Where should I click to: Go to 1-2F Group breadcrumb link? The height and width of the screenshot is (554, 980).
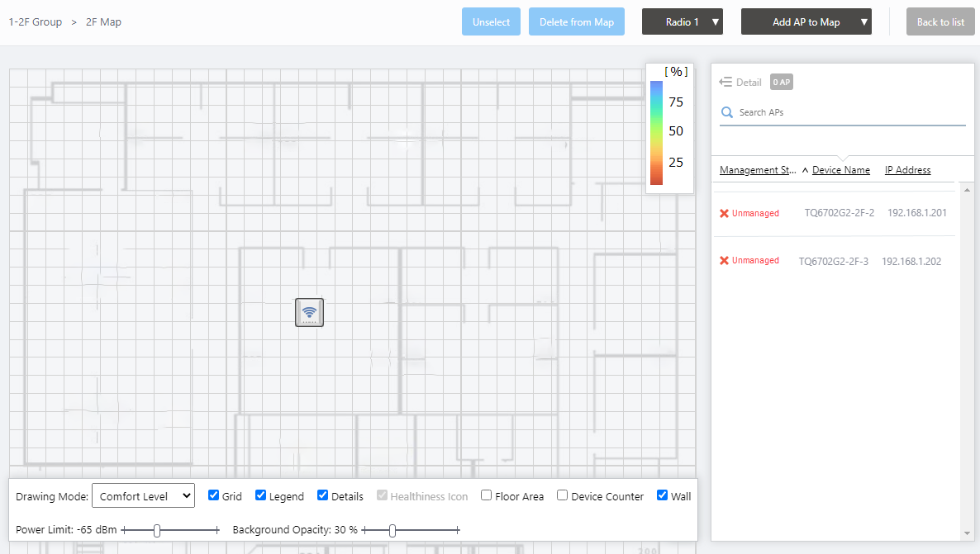pyautogui.click(x=36, y=22)
